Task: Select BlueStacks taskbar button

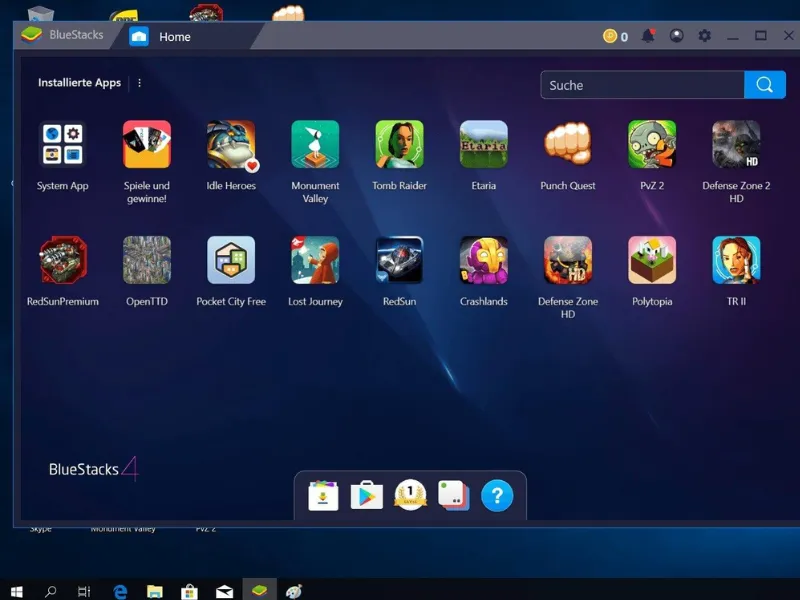Action: [259, 590]
